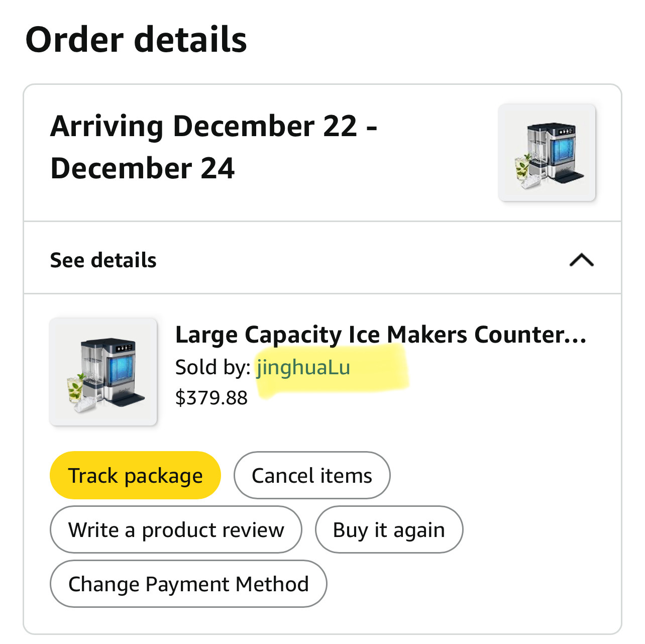Click the 'Arriving December 22 -' line

coord(213,126)
